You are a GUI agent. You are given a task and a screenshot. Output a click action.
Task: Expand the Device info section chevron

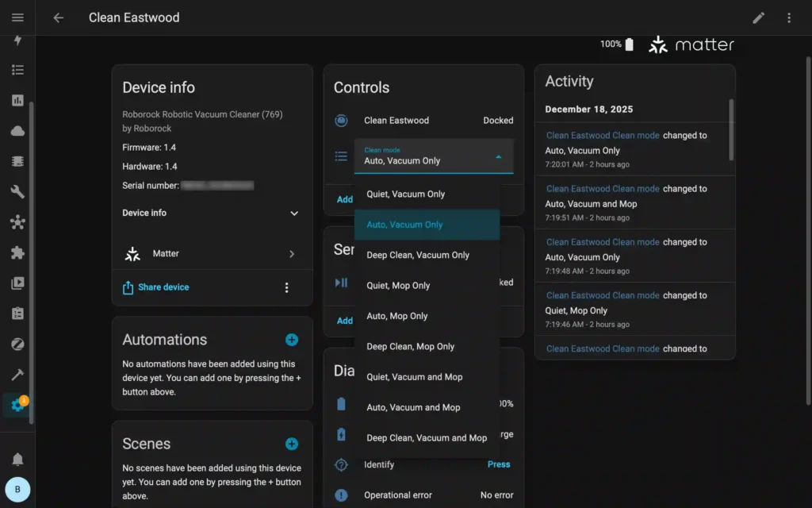pos(294,213)
